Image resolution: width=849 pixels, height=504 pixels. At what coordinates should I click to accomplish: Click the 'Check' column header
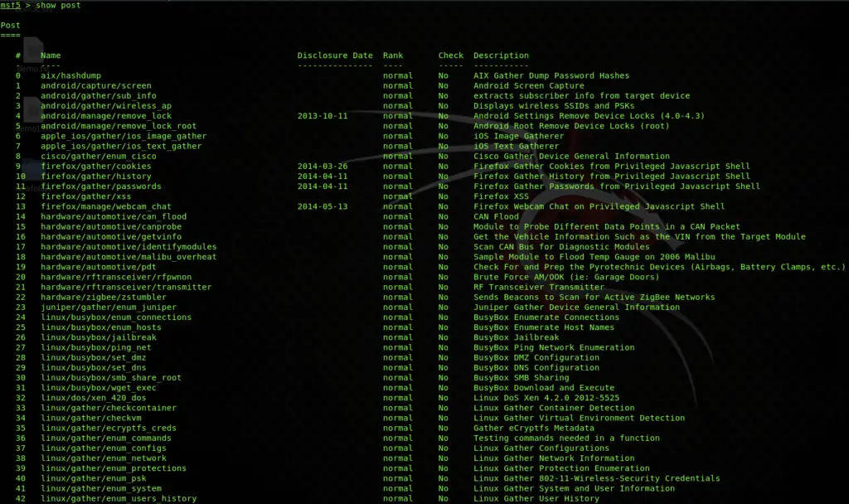(451, 56)
